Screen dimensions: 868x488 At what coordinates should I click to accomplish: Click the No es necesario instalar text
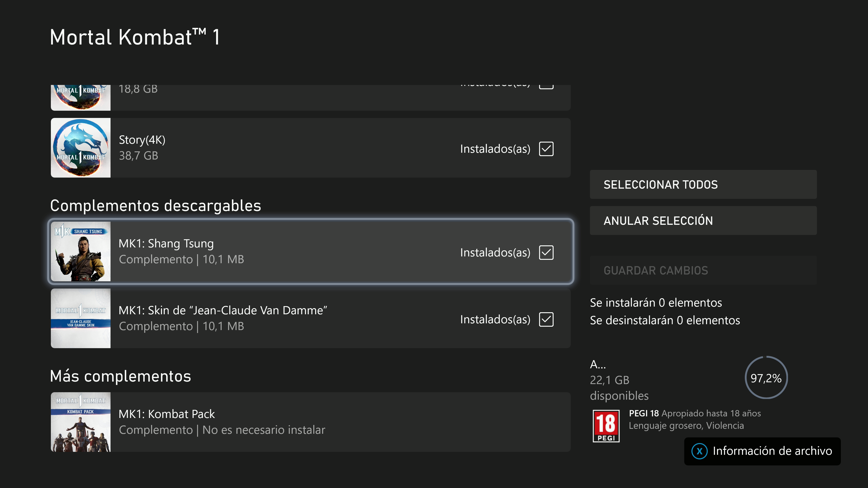coord(264,430)
